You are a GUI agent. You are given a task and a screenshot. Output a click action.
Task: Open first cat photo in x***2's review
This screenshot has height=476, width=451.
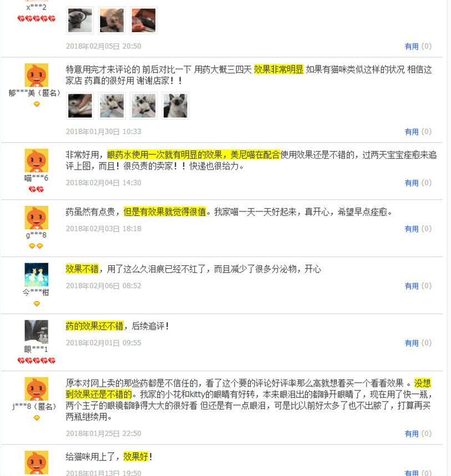coord(80,21)
